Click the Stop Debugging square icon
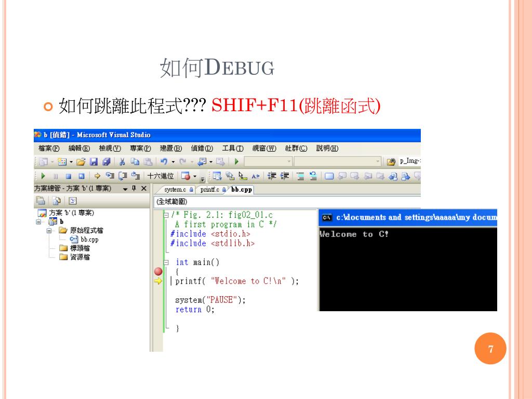This screenshot has height=399, width=532. click(x=69, y=176)
